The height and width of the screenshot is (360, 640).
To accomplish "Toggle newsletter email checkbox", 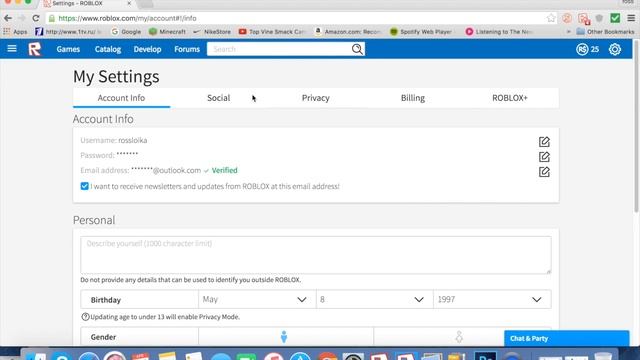I will coord(84,186).
